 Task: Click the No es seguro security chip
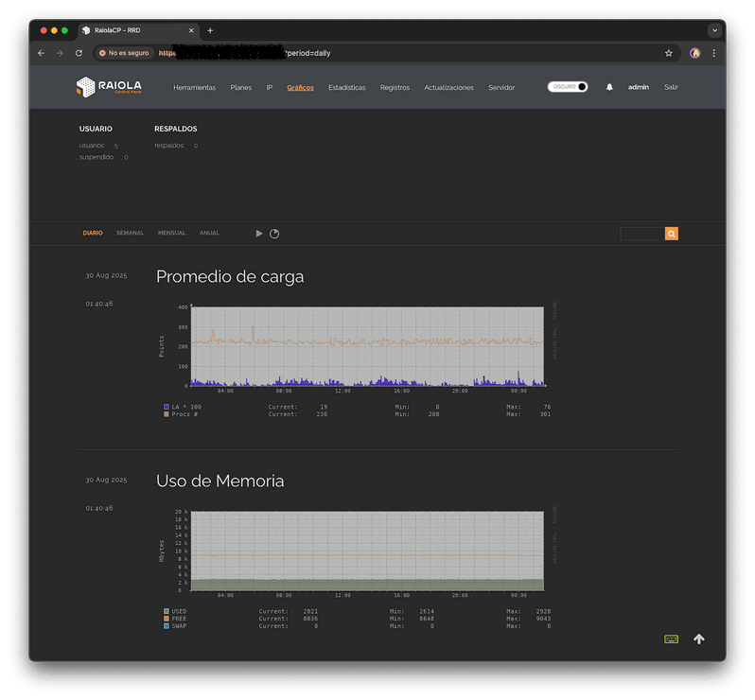[124, 53]
